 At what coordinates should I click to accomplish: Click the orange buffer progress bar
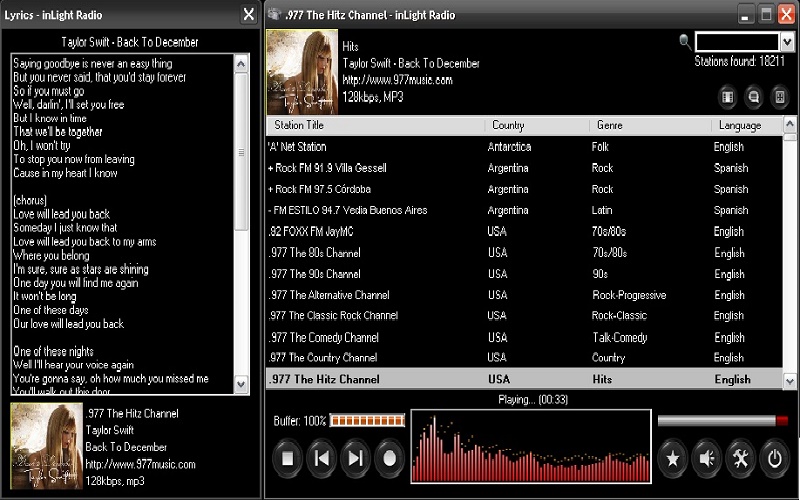tap(367, 420)
